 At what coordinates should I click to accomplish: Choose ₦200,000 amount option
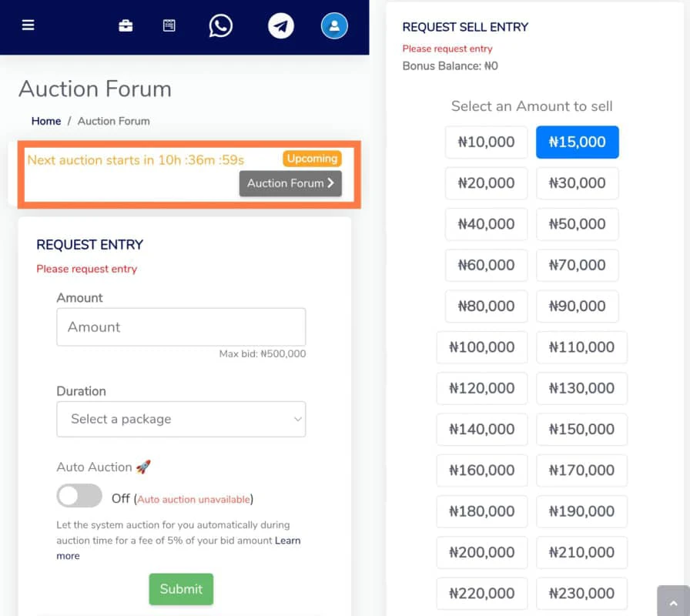(x=482, y=552)
